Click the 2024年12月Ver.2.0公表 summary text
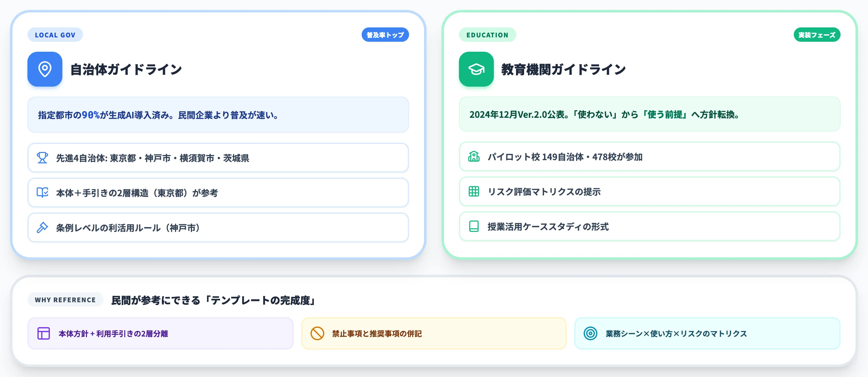Image resolution: width=868 pixels, height=377 pixels. (605, 114)
